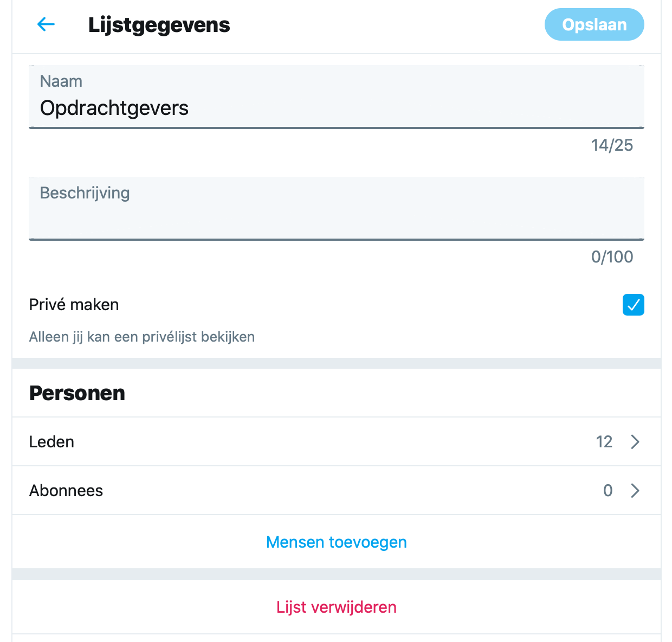Click the Naam field label
Screen dimensions: 672x642
[61, 81]
